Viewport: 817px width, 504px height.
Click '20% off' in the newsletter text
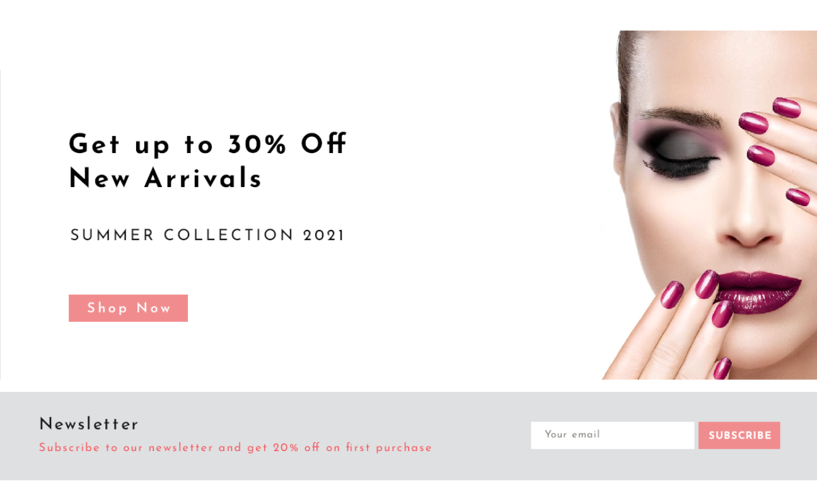[x=296, y=448]
